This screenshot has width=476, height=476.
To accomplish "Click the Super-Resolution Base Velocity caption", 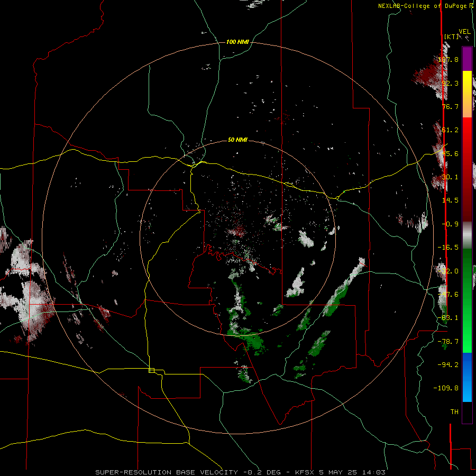I will 241,472.
